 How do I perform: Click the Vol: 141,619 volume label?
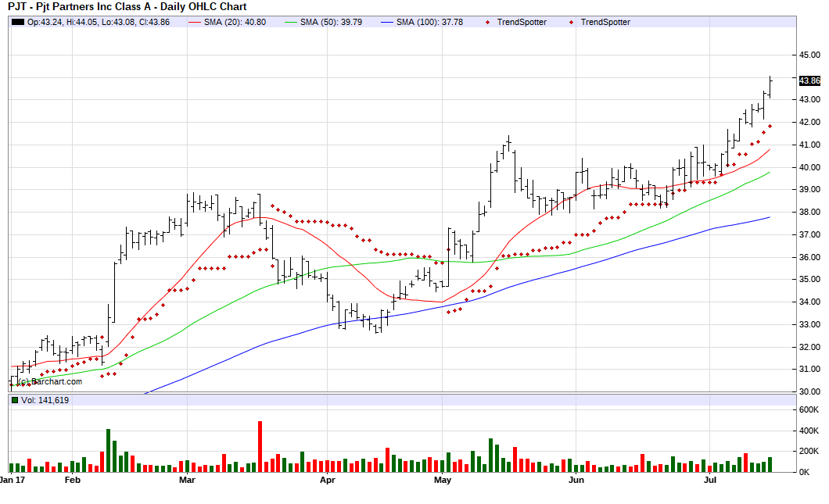click(x=45, y=400)
